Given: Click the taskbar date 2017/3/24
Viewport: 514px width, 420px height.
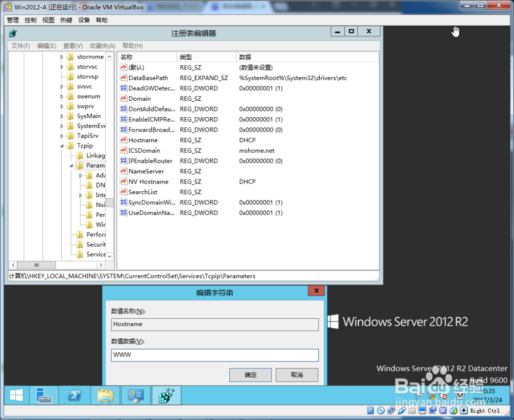Looking at the screenshot, I should pyautogui.click(x=487, y=400).
